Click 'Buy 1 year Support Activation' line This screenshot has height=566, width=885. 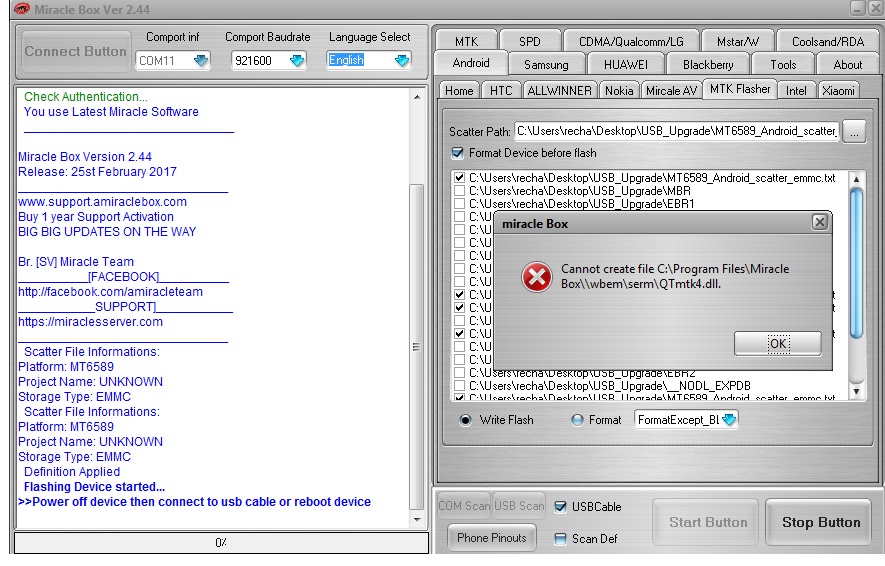[96, 217]
